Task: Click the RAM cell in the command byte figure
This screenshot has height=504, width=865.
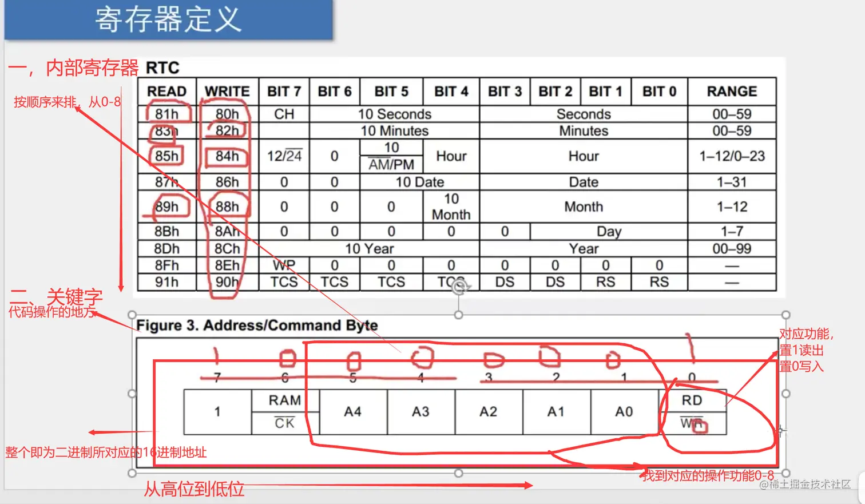Action: point(285,400)
